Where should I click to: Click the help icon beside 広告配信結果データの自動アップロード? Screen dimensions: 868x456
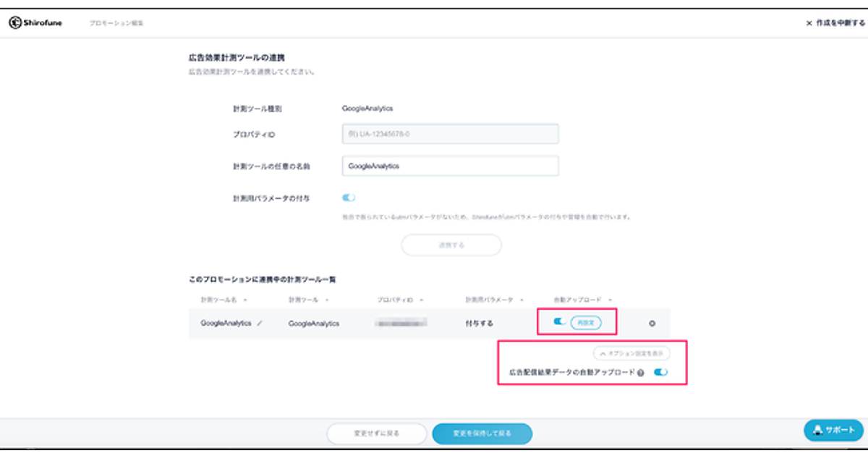click(641, 373)
